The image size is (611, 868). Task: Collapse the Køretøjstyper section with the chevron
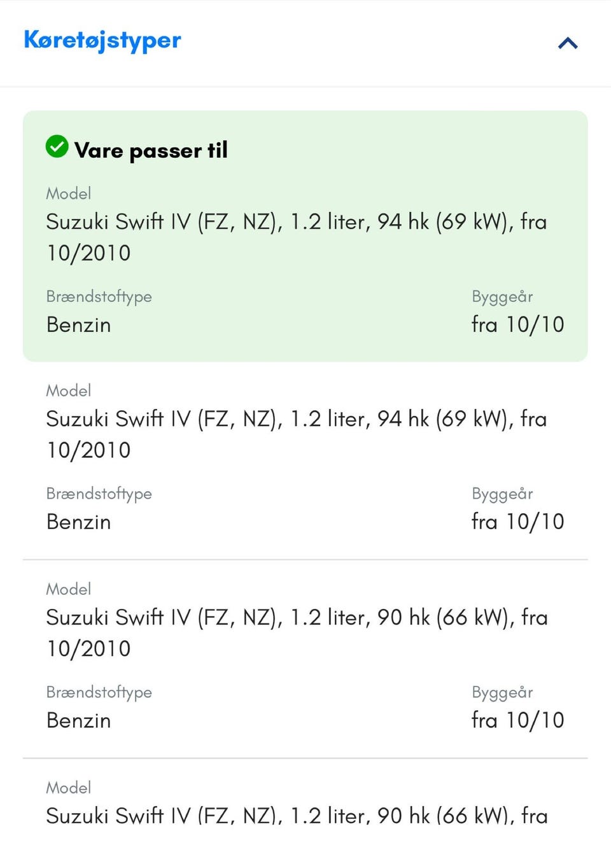point(567,43)
